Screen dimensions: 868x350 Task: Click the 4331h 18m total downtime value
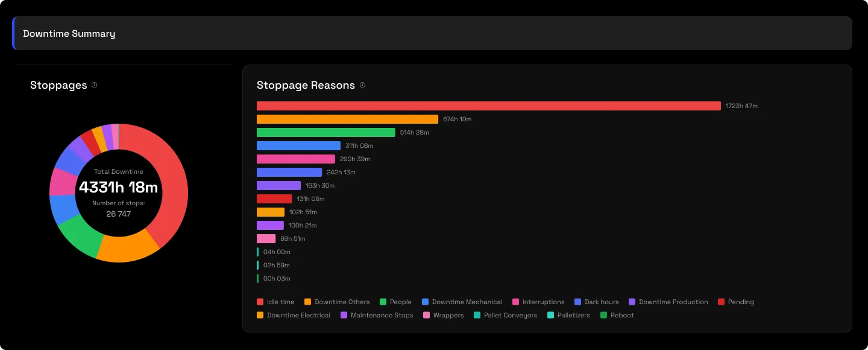[119, 187]
